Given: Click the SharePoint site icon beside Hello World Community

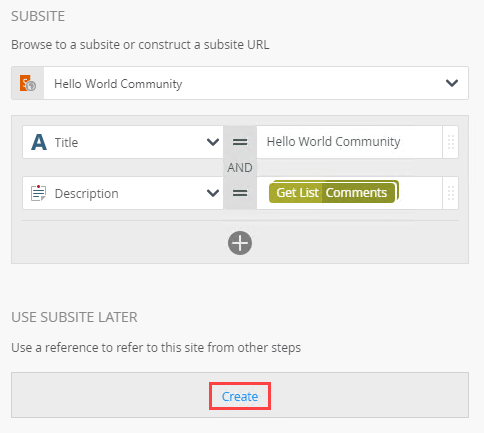Looking at the screenshot, I should [x=28, y=83].
